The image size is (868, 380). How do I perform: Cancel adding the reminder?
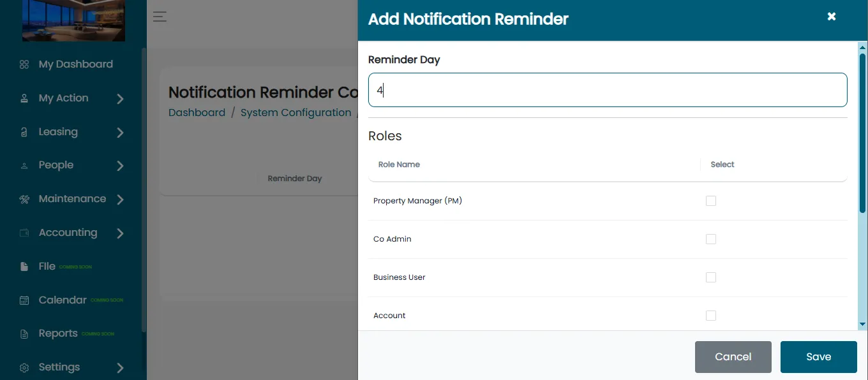[x=733, y=357]
